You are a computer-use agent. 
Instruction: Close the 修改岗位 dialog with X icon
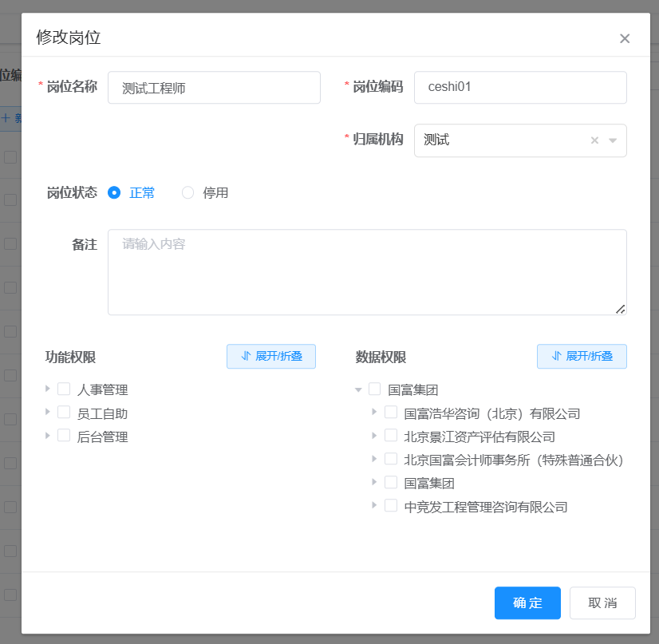(625, 38)
